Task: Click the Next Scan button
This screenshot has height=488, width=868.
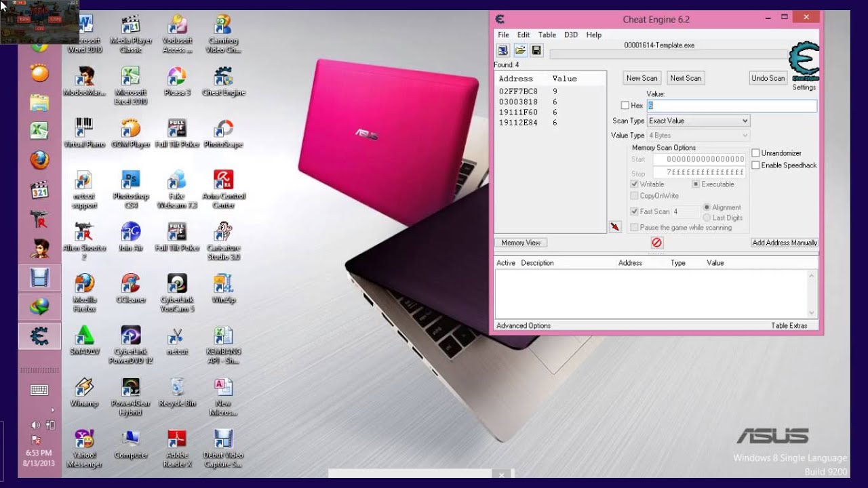Action: click(x=686, y=78)
